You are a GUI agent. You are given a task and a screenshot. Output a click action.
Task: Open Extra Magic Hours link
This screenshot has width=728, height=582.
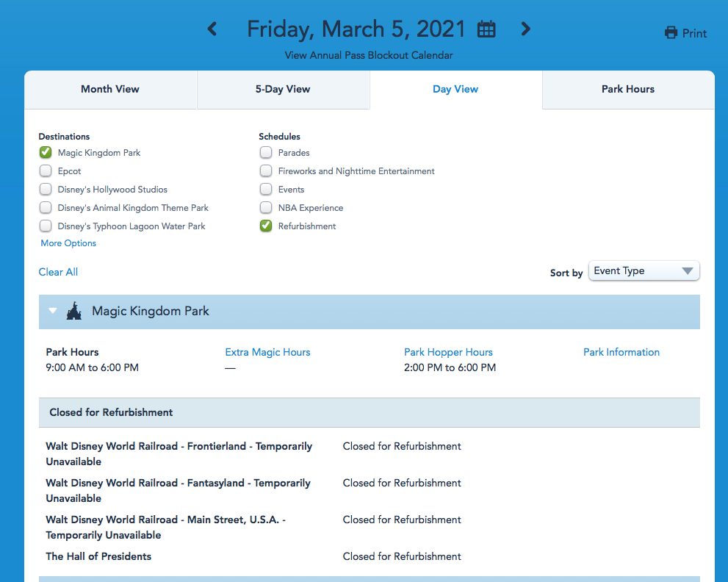[x=267, y=352]
